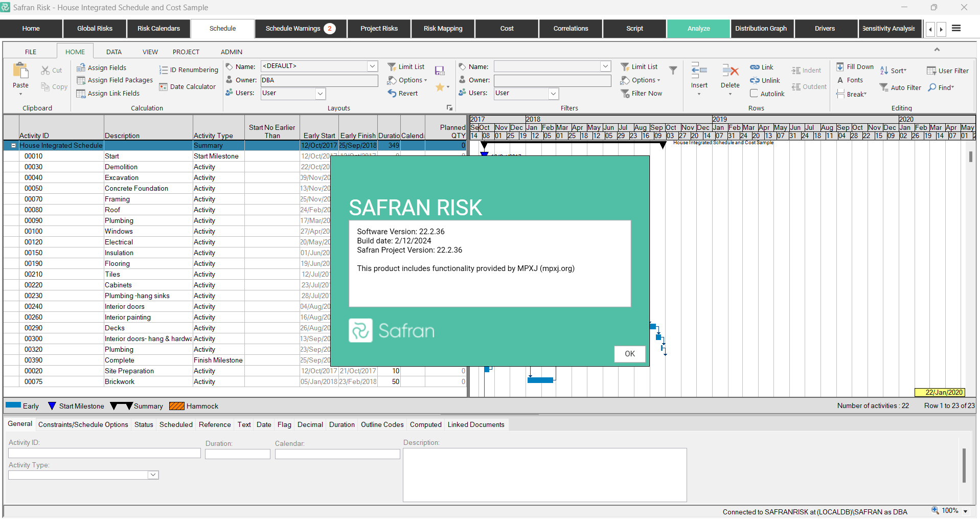Click the funnel icon in Filters group
980x519 pixels.
673,71
